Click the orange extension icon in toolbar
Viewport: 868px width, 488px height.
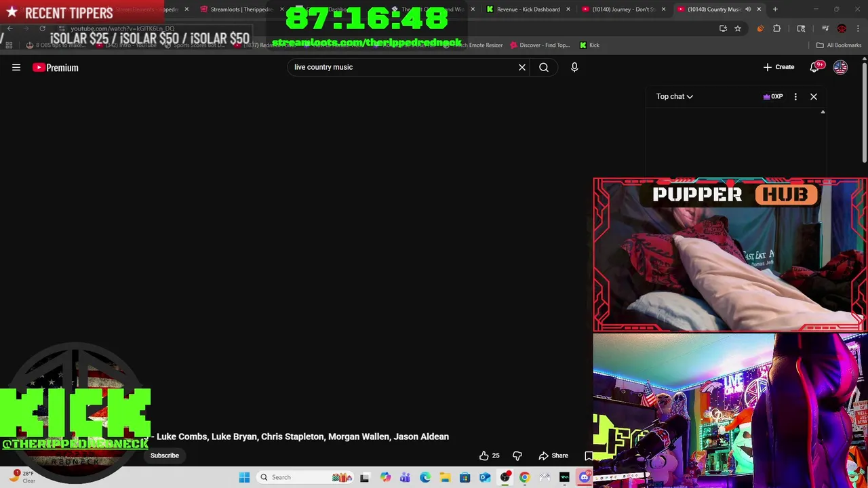point(760,28)
